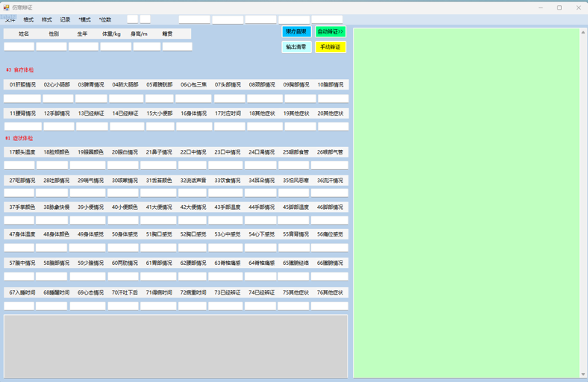Click the 输出清零 button
This screenshot has width=588, height=382.
tap(296, 47)
